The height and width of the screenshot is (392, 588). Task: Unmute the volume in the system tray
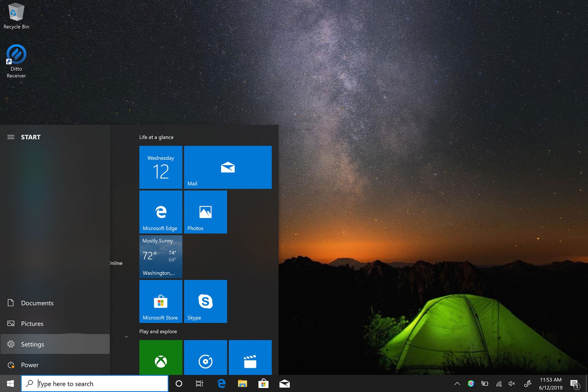point(512,383)
